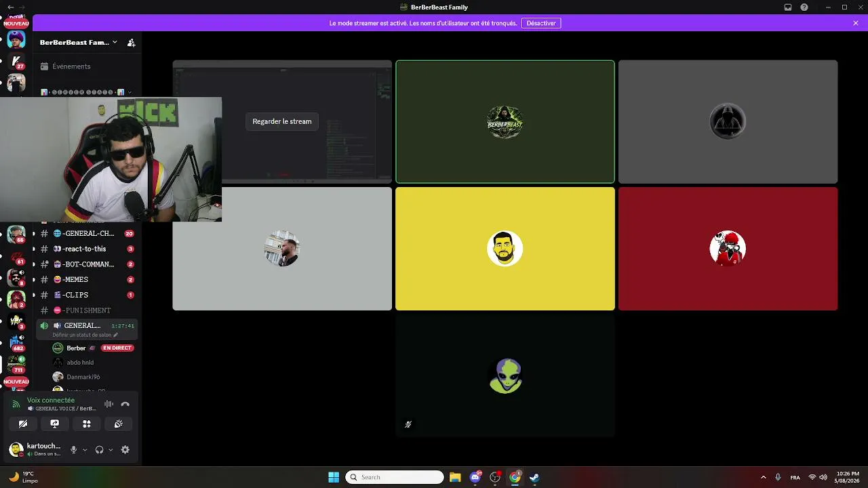The width and height of the screenshot is (868, 488).
Task: Open the GENERAL-CH... text channel
Action: tap(87, 233)
